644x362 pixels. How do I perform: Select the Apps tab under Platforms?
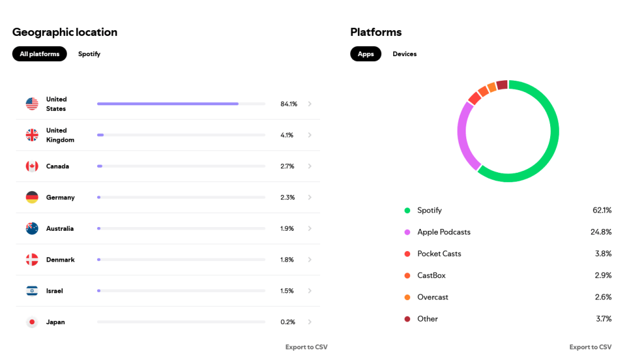[365, 54]
